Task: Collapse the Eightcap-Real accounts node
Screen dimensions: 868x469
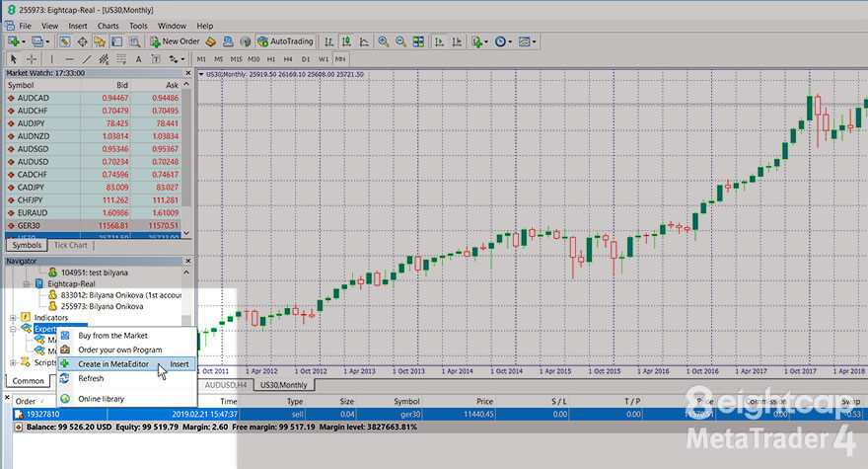Action: (x=26, y=283)
